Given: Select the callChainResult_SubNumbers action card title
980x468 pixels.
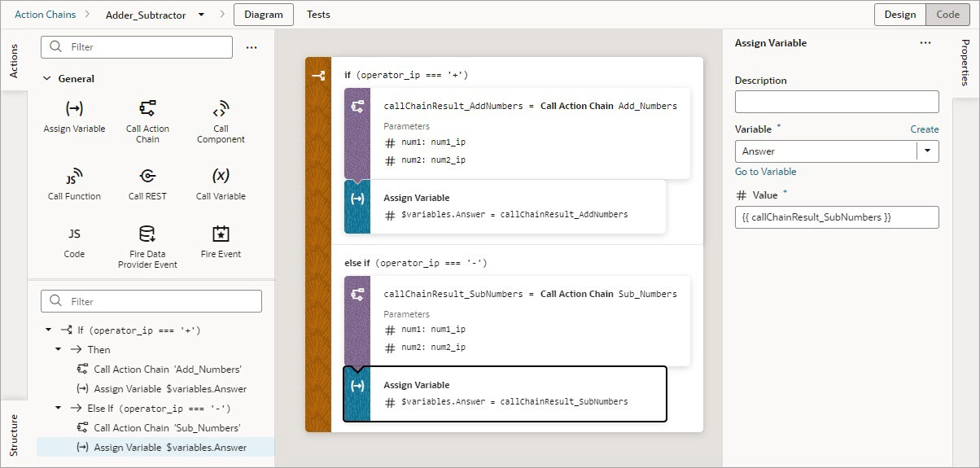Looking at the screenshot, I should [x=531, y=294].
